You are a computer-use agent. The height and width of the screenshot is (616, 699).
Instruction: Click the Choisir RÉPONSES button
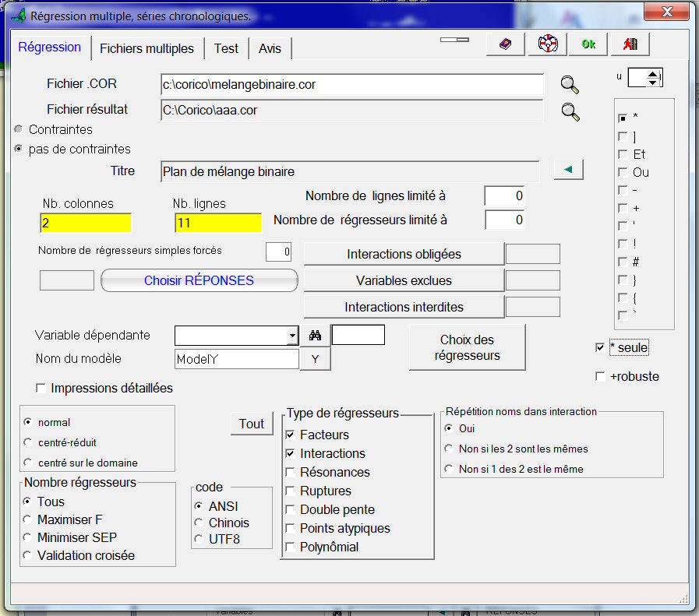[199, 280]
